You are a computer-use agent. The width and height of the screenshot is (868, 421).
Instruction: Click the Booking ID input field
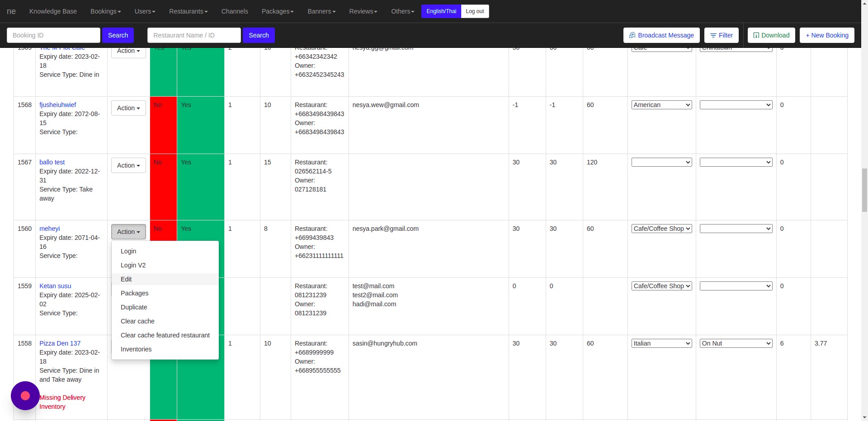(53, 35)
